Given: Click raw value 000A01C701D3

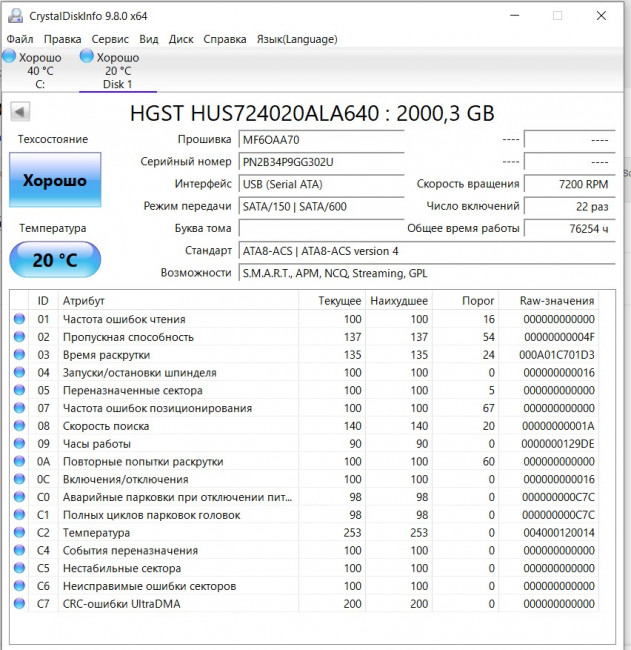Looking at the screenshot, I should [x=557, y=355].
